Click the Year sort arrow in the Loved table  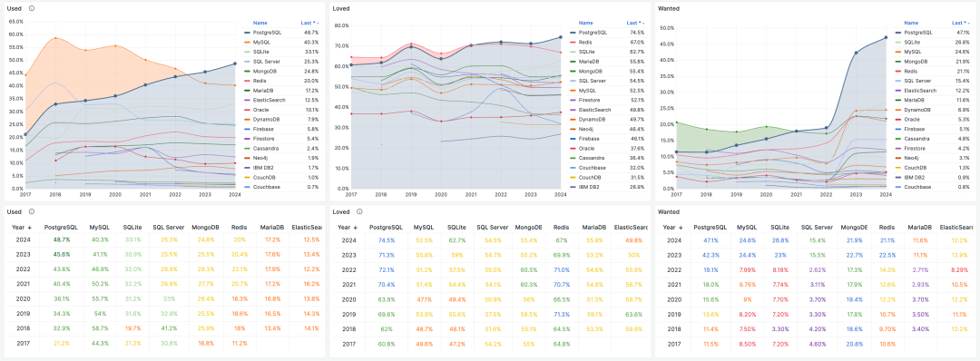pyautogui.click(x=356, y=228)
